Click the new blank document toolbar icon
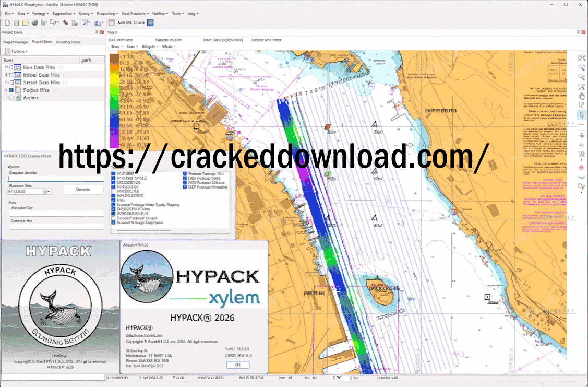 click(6, 23)
